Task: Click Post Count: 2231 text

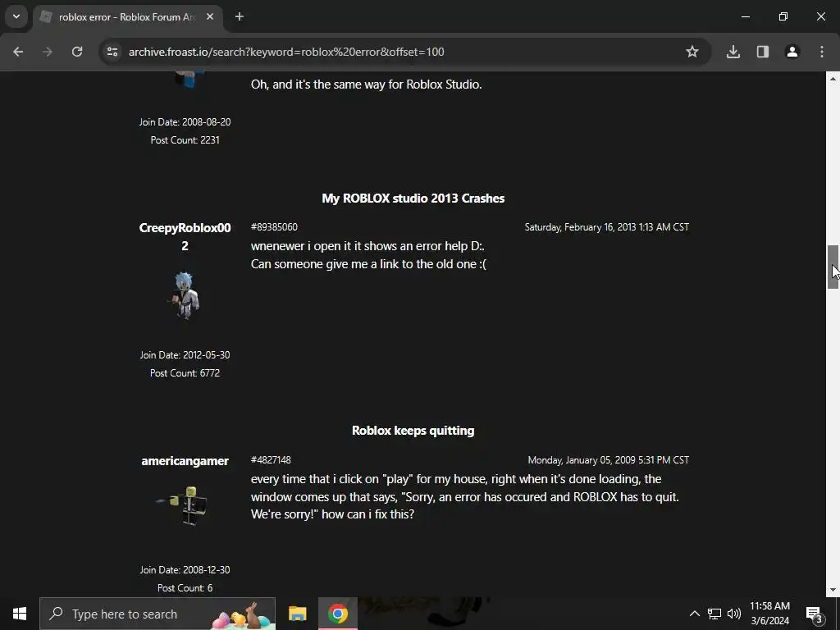Action: [x=185, y=139]
